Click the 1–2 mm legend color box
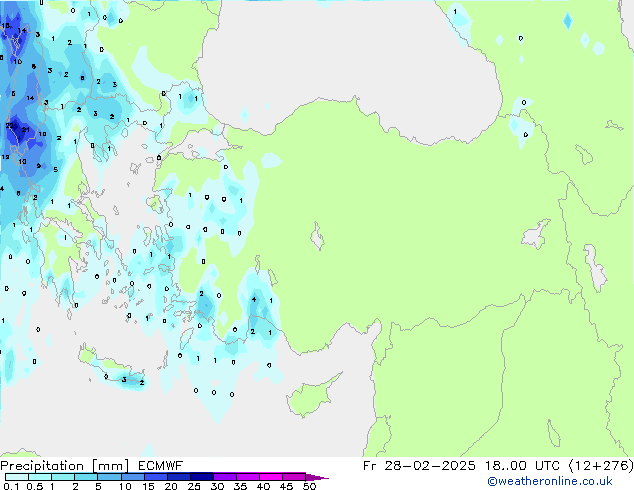This screenshot has width=634, height=490. [63, 477]
